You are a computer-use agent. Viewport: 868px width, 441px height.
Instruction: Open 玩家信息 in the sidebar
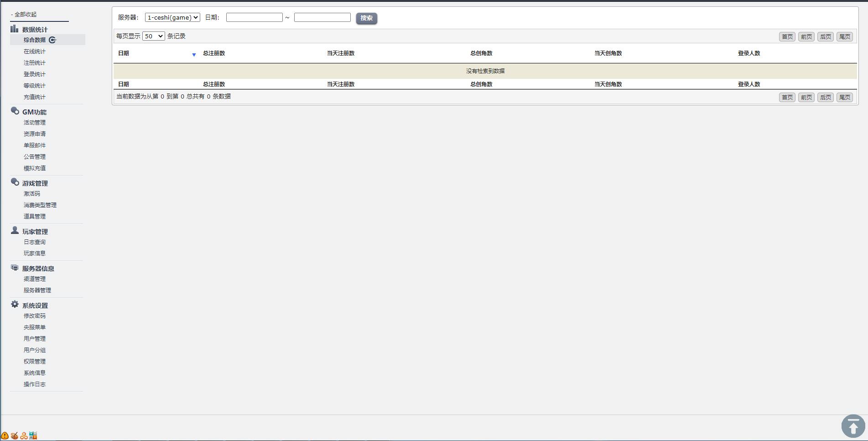(x=35, y=254)
